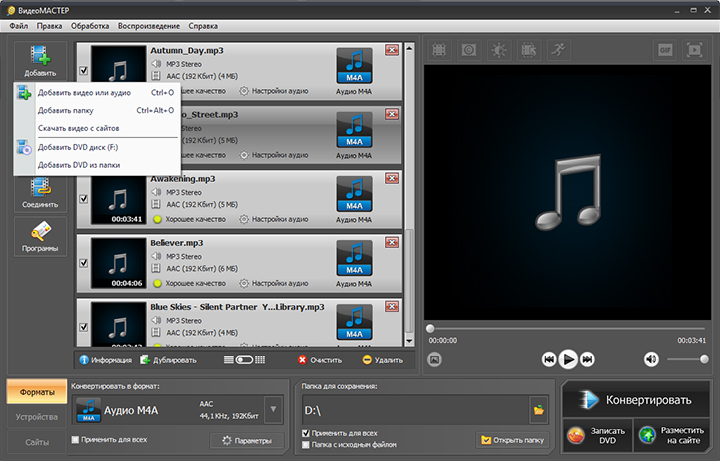Click Очистить to clear the list
720x461 pixels.
click(x=320, y=360)
